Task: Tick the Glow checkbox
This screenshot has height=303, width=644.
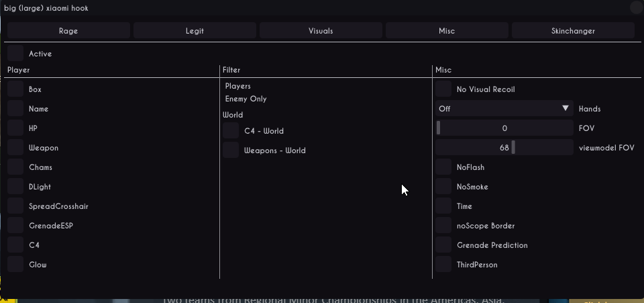Action: tap(15, 265)
